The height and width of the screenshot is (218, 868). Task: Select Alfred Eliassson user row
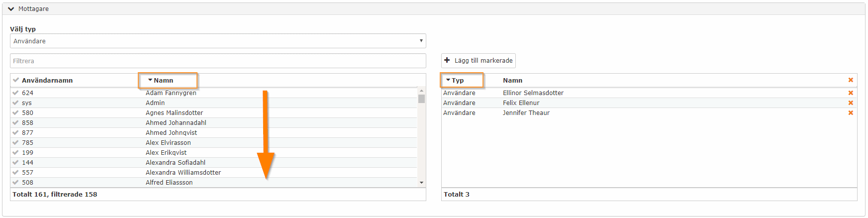214,183
